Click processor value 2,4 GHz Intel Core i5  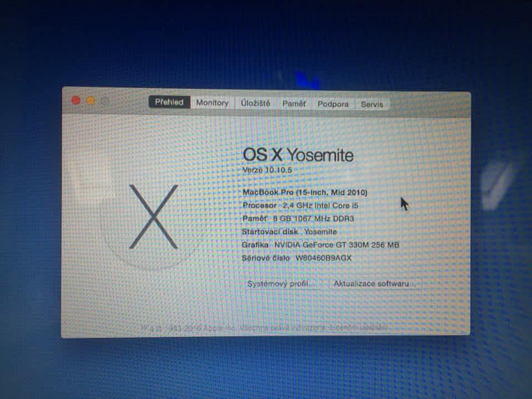click(320, 206)
